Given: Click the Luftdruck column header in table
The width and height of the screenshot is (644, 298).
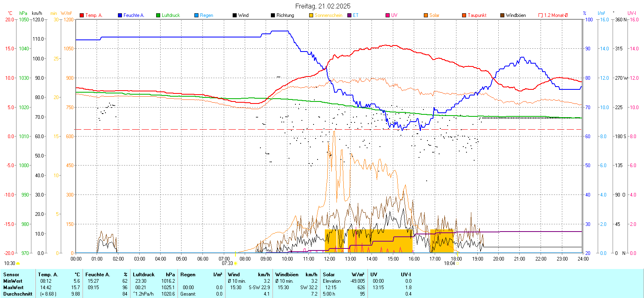Looking at the screenshot, I should coord(144,275).
